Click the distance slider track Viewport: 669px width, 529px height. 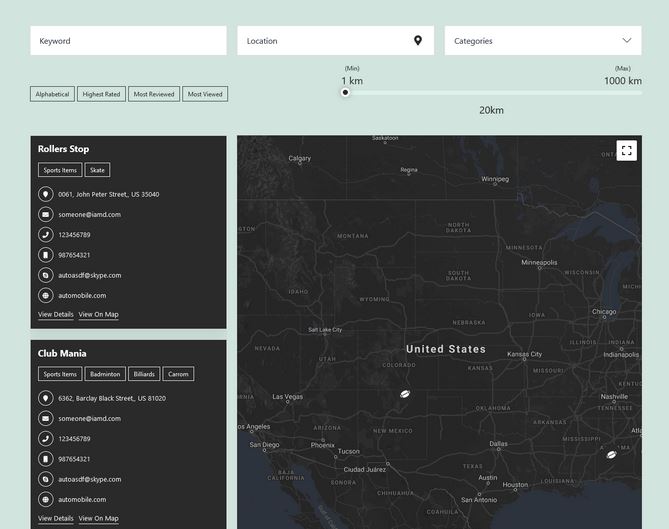click(x=493, y=93)
